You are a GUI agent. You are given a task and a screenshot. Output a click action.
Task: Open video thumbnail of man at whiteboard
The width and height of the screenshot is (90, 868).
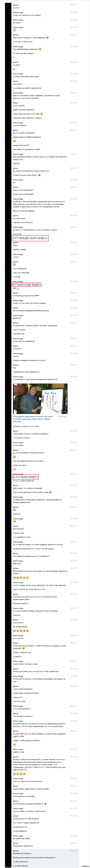pos(40,399)
